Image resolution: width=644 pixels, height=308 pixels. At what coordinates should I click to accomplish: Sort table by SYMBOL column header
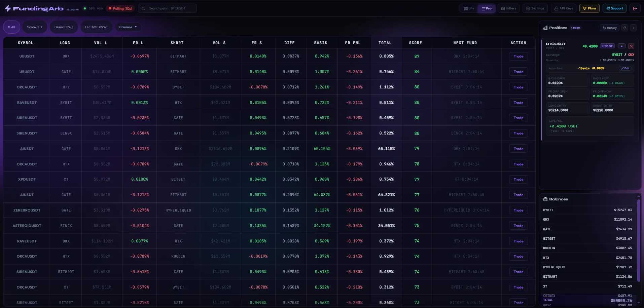(x=26, y=43)
